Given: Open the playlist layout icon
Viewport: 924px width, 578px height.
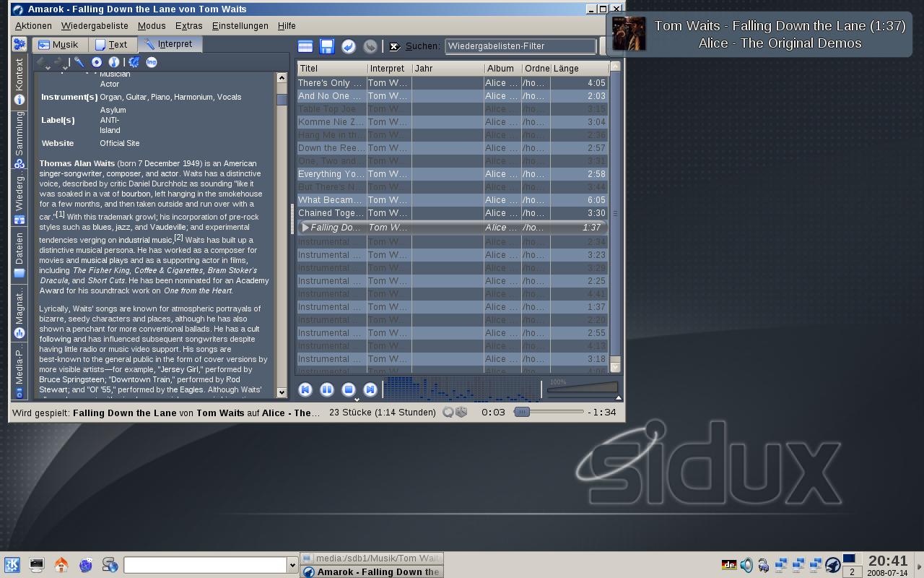Looking at the screenshot, I should coord(305,46).
